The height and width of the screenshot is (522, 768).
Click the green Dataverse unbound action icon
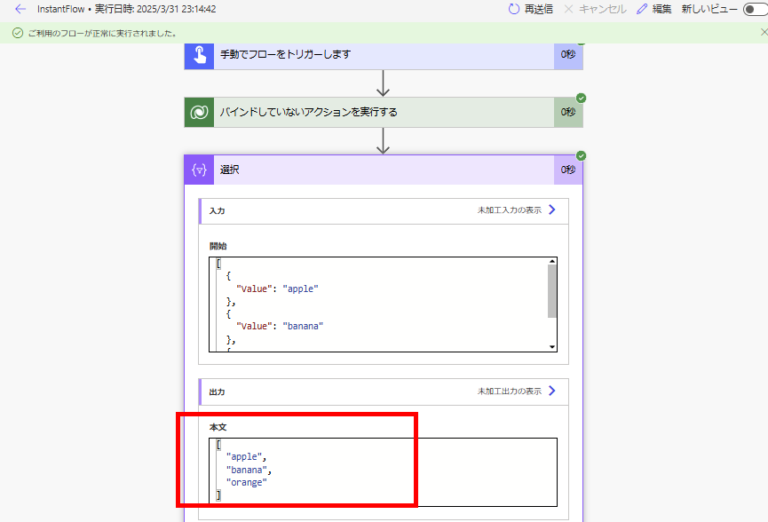tap(199, 112)
